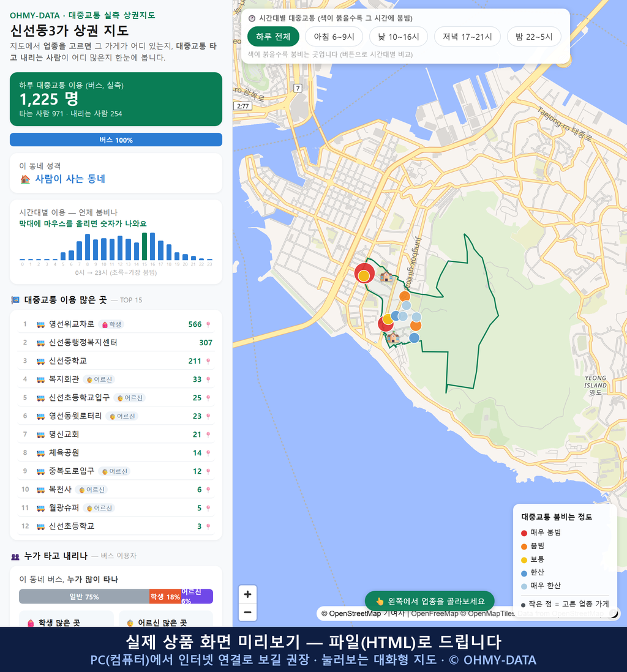Click the top orange stop marker on the map

pyautogui.click(x=404, y=296)
